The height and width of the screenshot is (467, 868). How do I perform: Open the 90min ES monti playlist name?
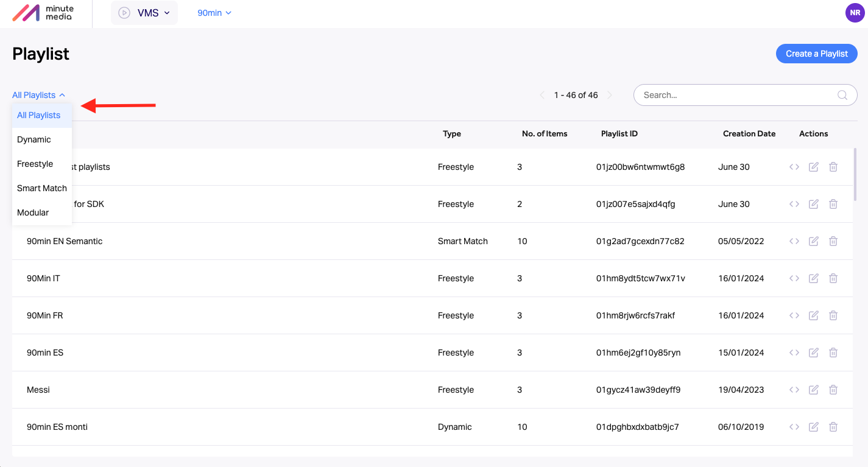[x=57, y=427]
